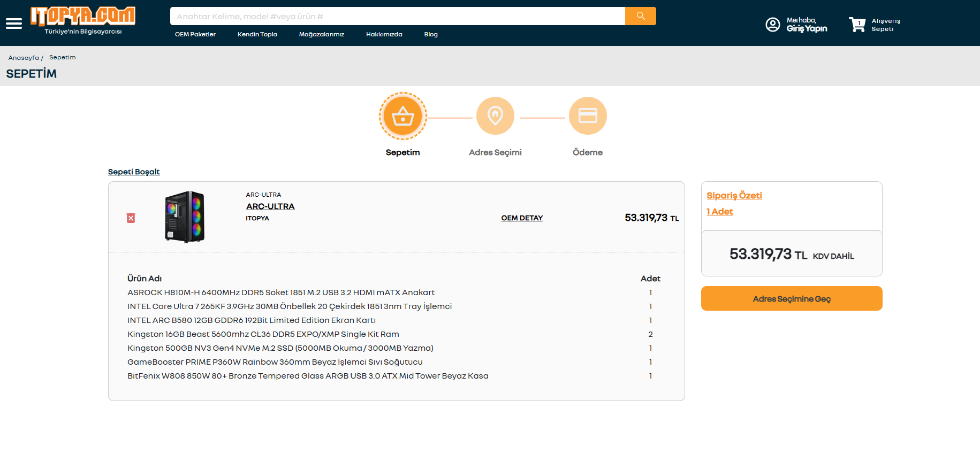
Task: Open the Mağazalarımız menu item
Action: (322, 34)
